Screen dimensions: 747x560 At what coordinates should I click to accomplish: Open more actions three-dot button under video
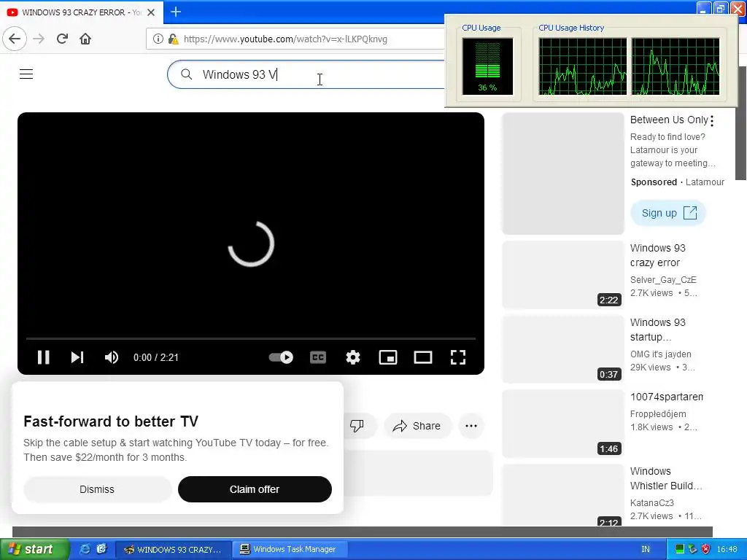(x=471, y=426)
